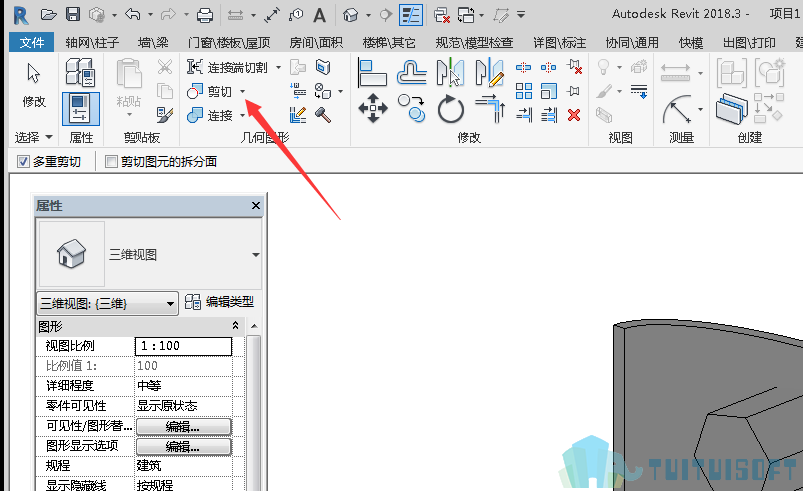
Task: Click the Print icon in quick access toolbar
Action: click(205, 15)
